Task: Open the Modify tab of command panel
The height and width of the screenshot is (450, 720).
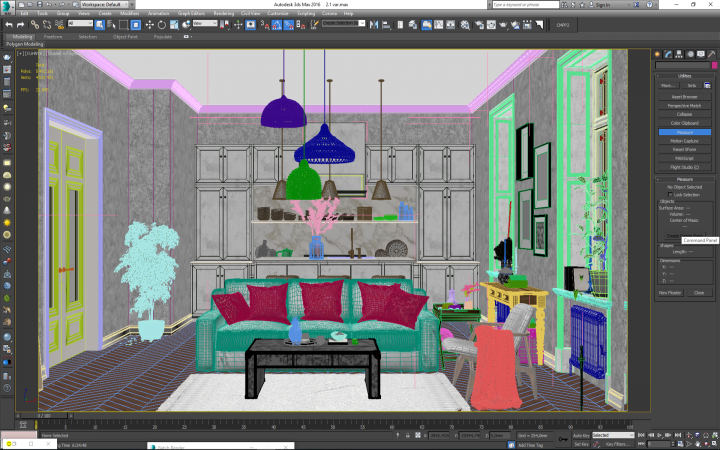Action: point(668,54)
